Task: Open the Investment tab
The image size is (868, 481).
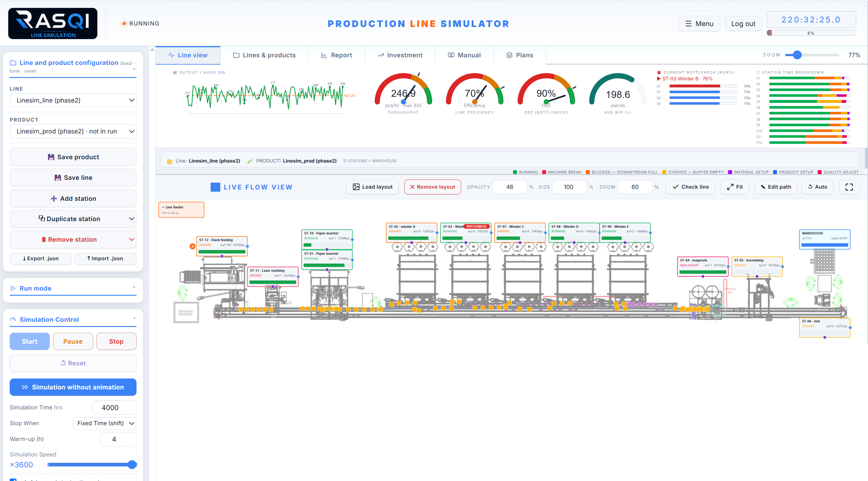Action: coord(400,55)
